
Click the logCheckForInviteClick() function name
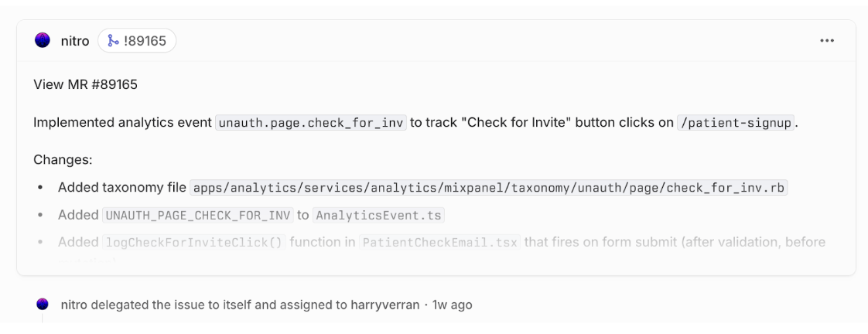(194, 243)
